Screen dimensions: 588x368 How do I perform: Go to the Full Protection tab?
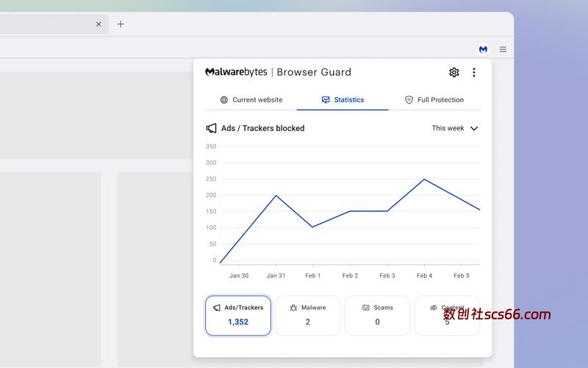pos(434,100)
